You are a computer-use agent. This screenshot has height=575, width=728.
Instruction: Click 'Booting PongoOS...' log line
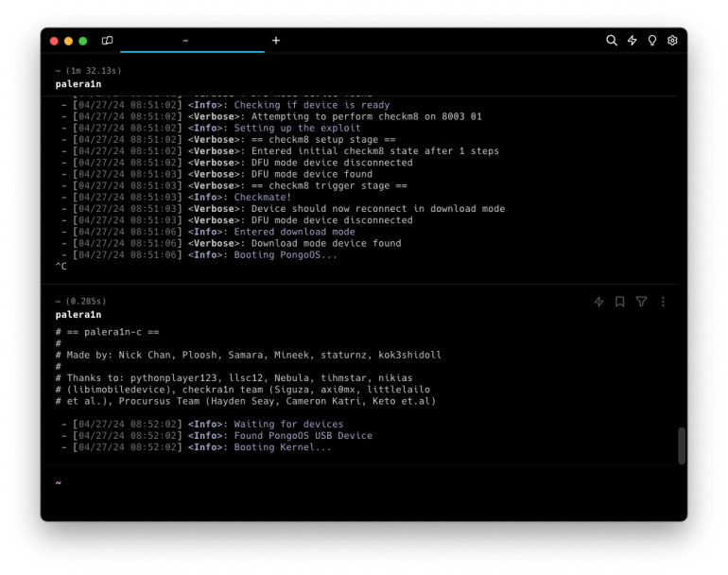(286, 255)
